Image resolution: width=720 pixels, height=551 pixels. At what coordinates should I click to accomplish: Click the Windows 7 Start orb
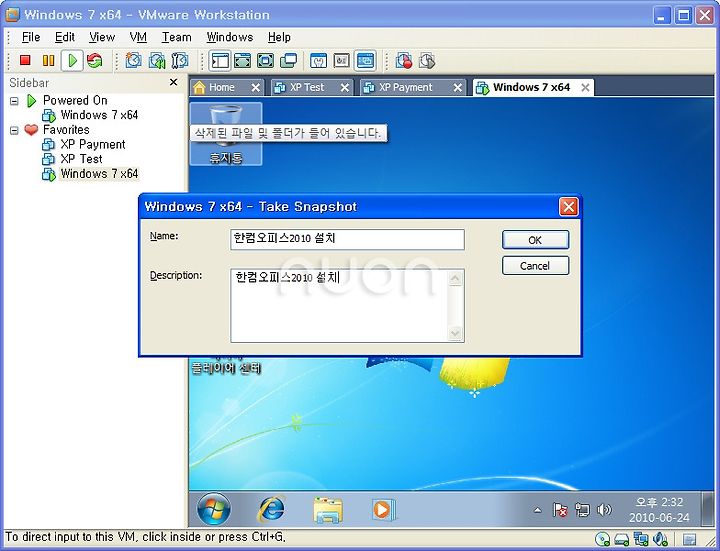[x=214, y=509]
